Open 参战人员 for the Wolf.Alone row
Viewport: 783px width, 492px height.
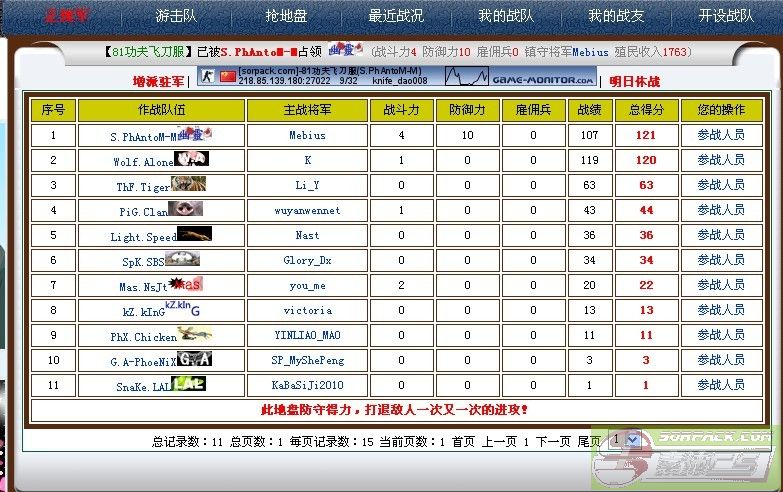point(720,160)
